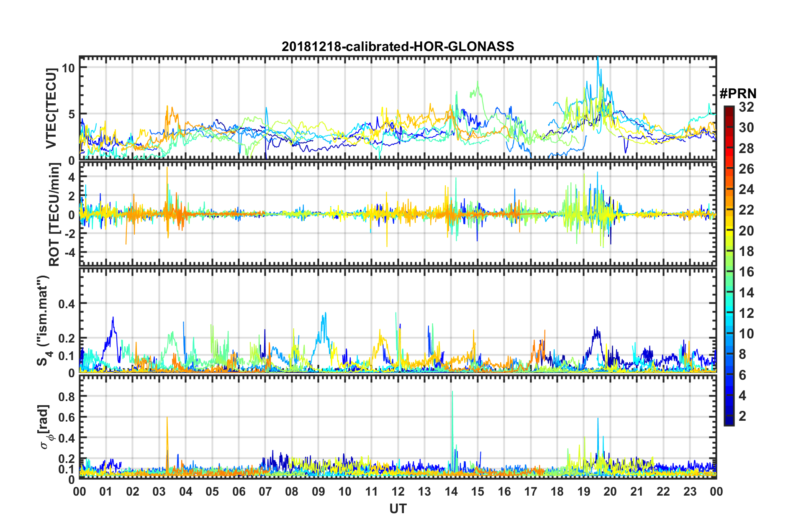The height and width of the screenshot is (532, 796).
Task: Click colorbar tick label 12
Action: (746, 313)
